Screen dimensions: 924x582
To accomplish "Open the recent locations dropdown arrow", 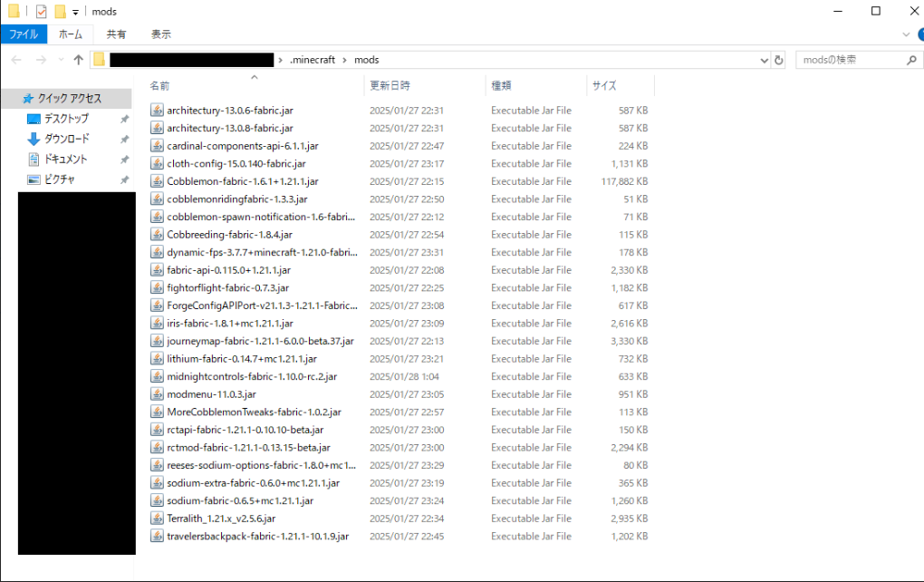I will (x=61, y=60).
